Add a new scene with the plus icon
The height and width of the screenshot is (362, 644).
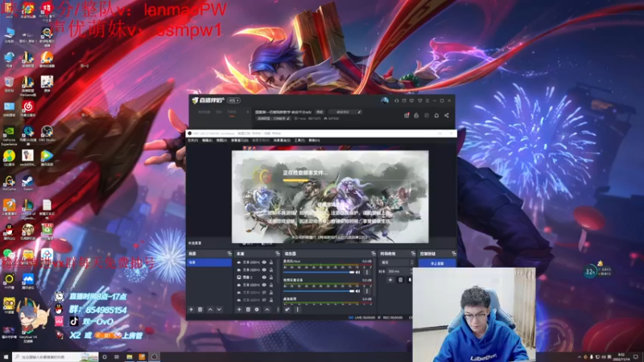192,310
